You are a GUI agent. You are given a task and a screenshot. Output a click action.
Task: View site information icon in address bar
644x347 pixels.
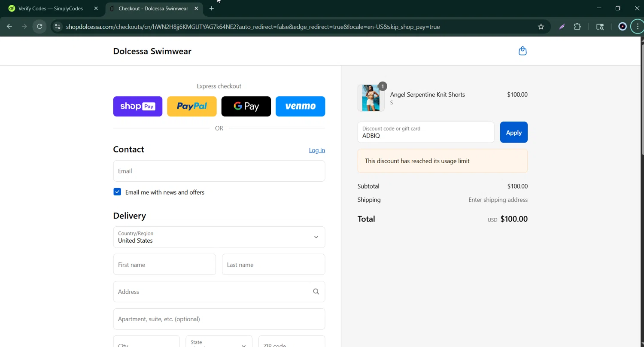[x=58, y=27]
